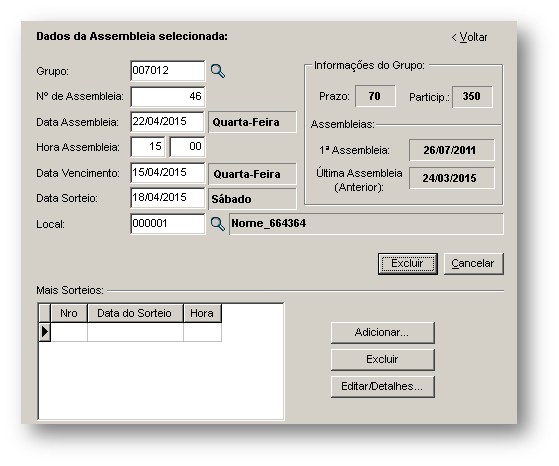The width and height of the screenshot is (559, 466).
Task: Click the Nº de Assembleia field
Action: (168, 96)
